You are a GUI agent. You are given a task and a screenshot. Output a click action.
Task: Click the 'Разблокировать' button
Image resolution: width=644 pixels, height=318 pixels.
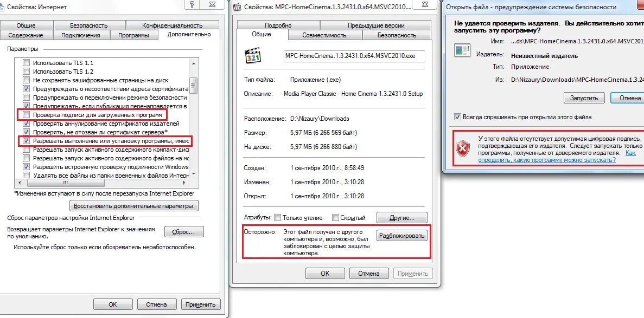pyautogui.click(x=403, y=236)
